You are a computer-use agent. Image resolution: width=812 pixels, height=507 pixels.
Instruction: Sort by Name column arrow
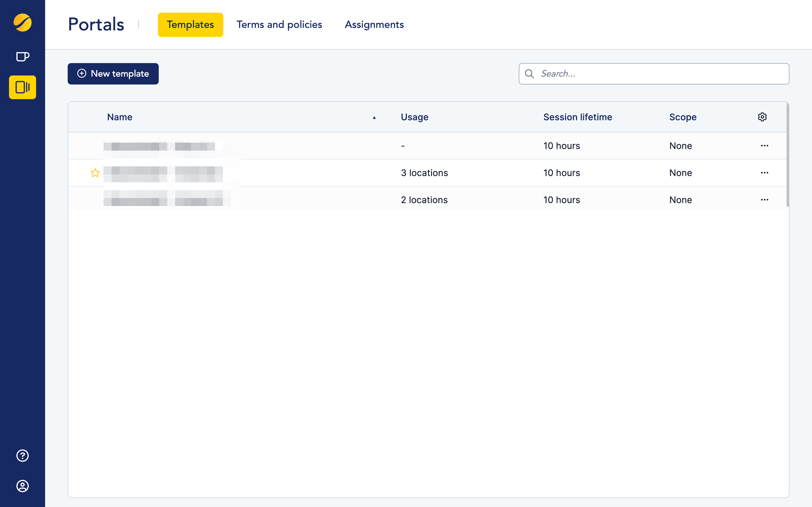point(374,117)
